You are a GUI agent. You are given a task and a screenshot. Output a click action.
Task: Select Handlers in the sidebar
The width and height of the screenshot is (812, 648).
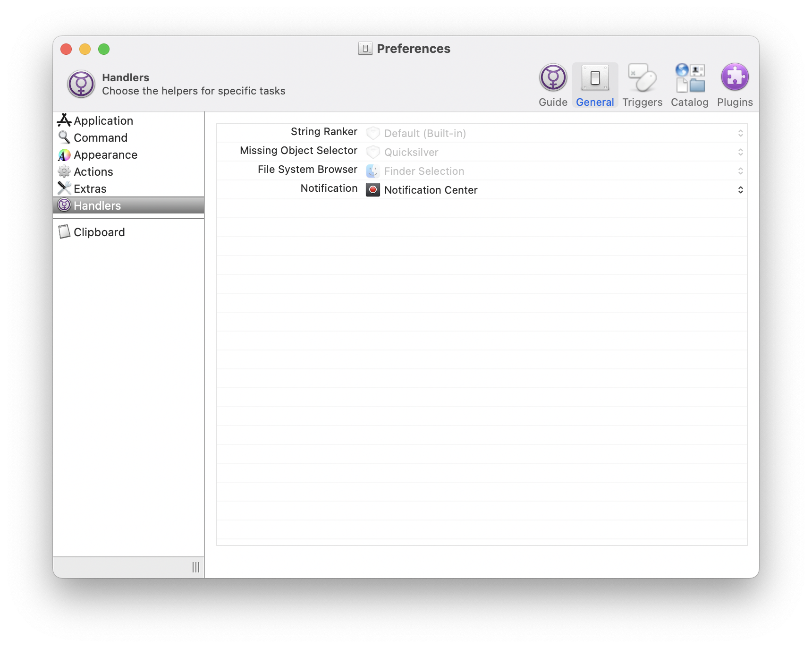pyautogui.click(x=97, y=205)
